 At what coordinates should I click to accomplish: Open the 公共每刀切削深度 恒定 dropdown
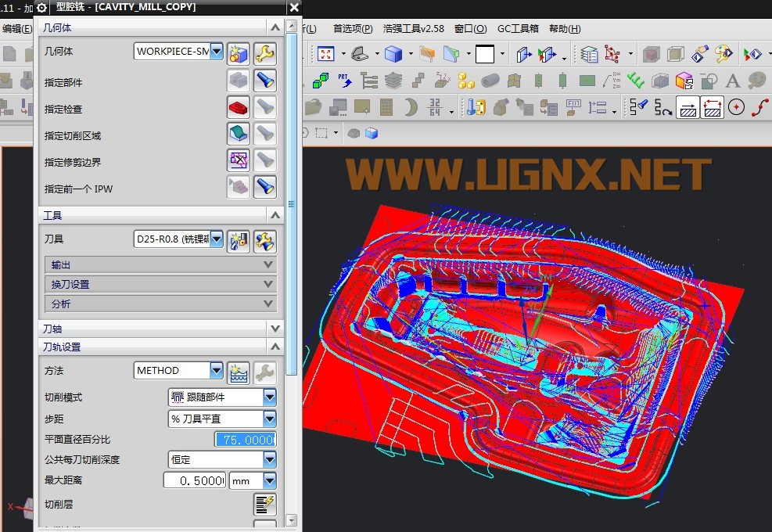(x=270, y=459)
